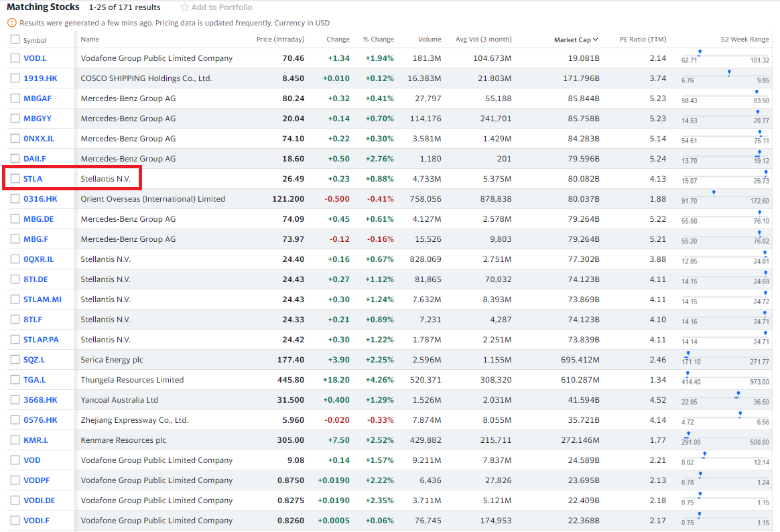
Task: Click the Change column header
Action: (338, 40)
